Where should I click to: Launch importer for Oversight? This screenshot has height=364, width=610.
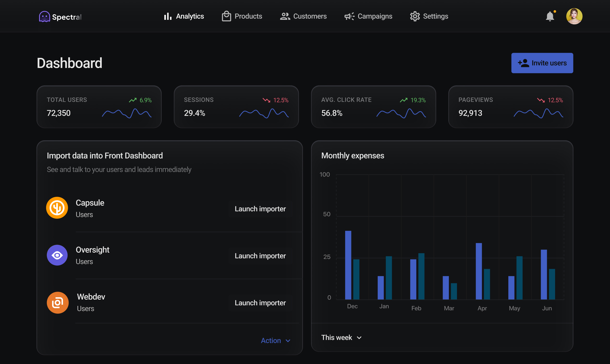click(260, 256)
